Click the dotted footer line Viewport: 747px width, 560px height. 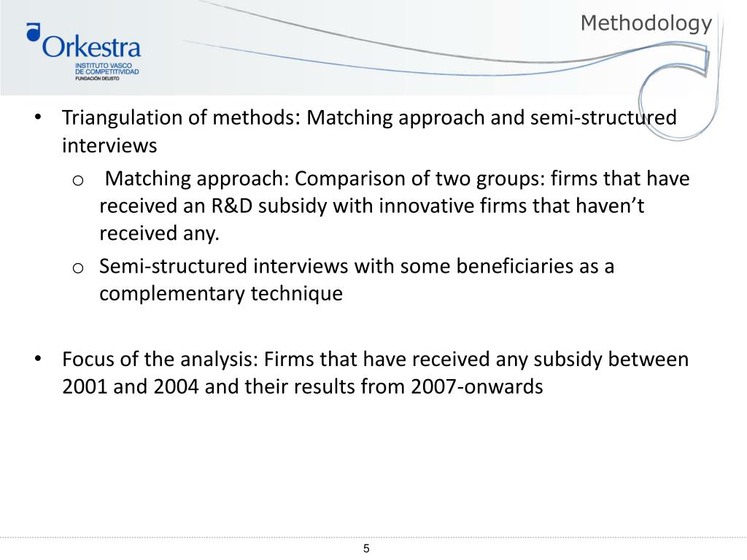[373, 537]
